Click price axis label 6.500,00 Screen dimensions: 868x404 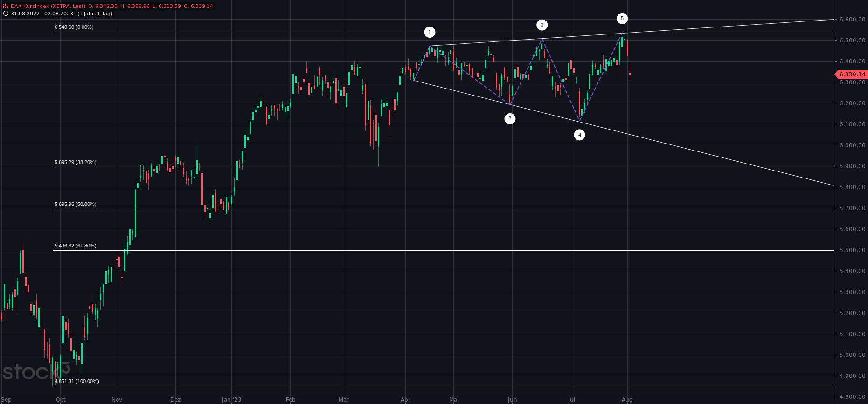pyautogui.click(x=852, y=41)
